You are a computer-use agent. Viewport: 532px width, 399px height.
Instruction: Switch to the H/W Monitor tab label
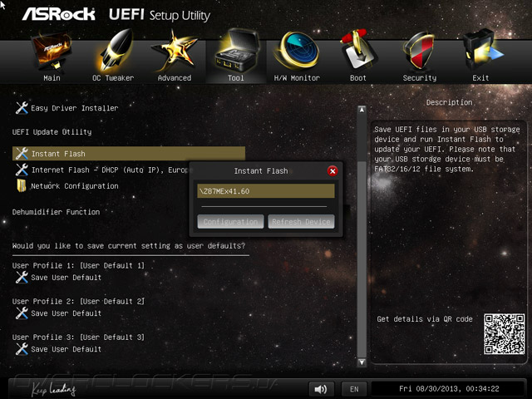click(x=297, y=78)
